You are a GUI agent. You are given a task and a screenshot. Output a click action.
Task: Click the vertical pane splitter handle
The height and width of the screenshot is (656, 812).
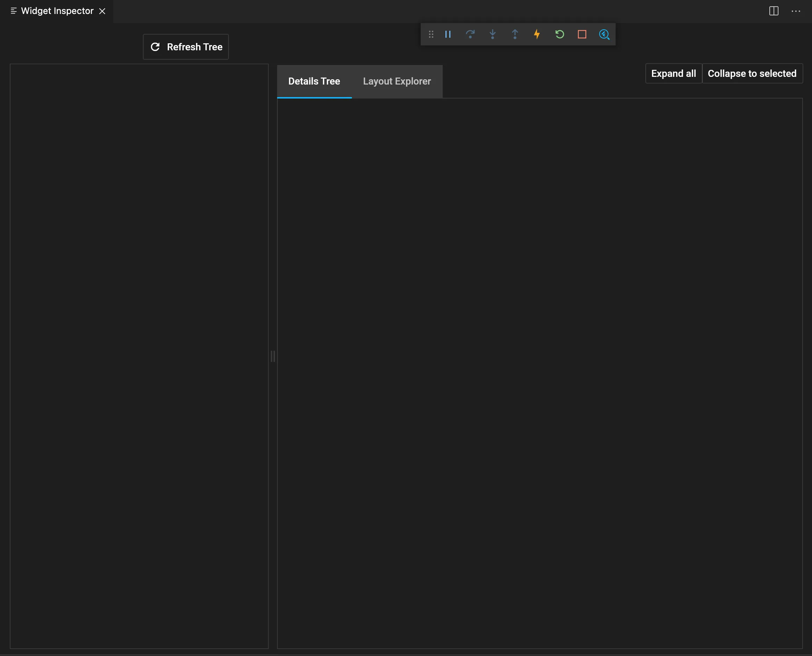[x=273, y=356]
